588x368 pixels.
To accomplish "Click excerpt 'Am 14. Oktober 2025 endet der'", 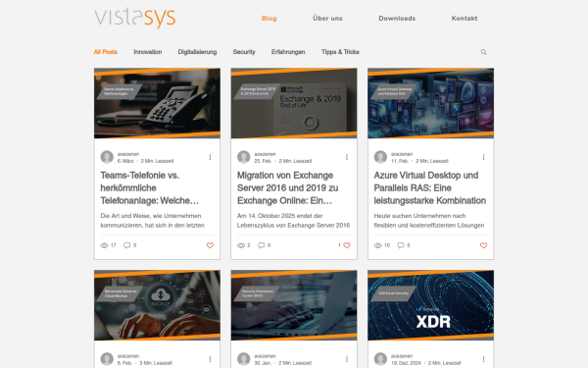I will (x=280, y=216).
